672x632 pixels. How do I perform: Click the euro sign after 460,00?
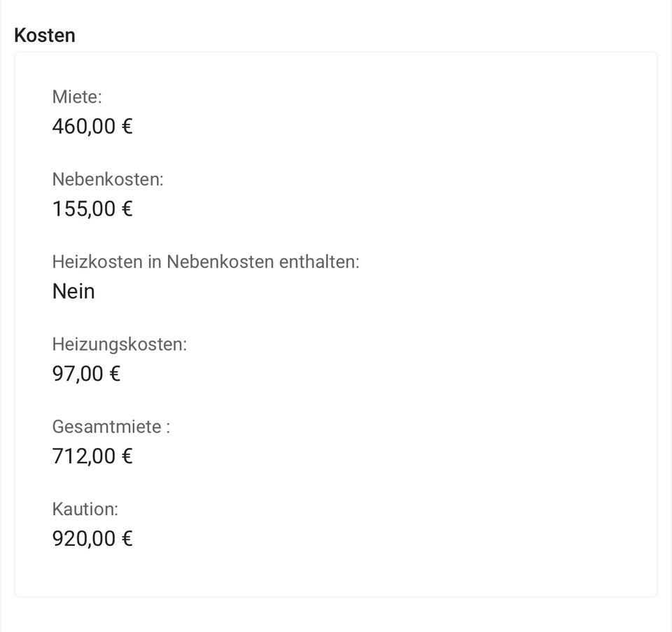click(127, 127)
